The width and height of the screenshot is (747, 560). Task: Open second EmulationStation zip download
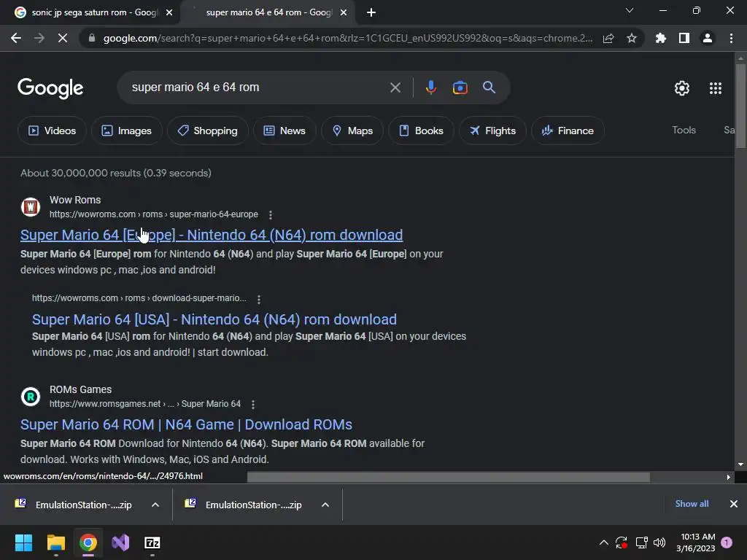(244, 505)
